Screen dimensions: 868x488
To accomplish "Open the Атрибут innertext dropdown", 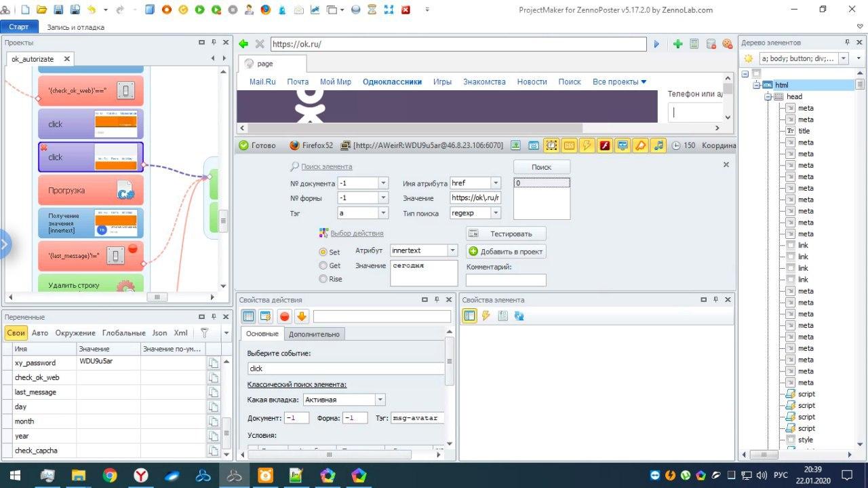I will tap(452, 251).
